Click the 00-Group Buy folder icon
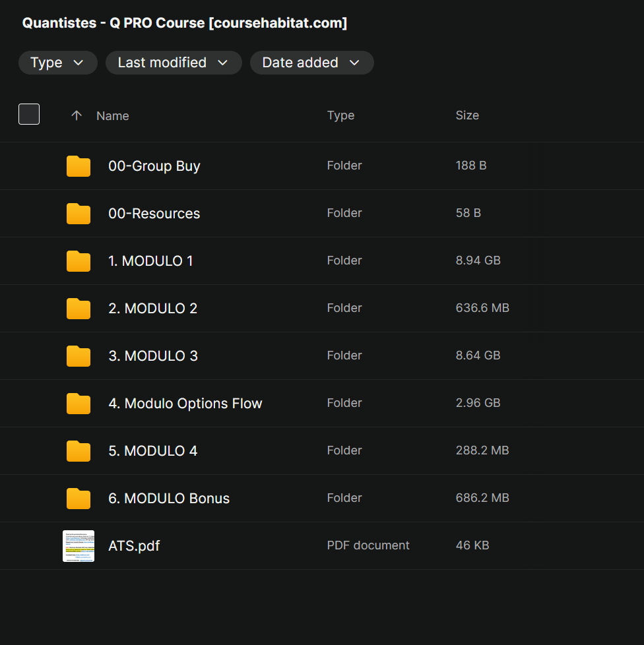The image size is (644, 645). [x=78, y=166]
